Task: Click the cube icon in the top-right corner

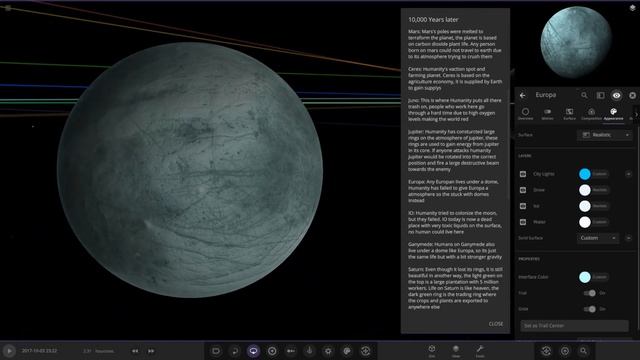Action: pyautogui.click(x=633, y=8)
